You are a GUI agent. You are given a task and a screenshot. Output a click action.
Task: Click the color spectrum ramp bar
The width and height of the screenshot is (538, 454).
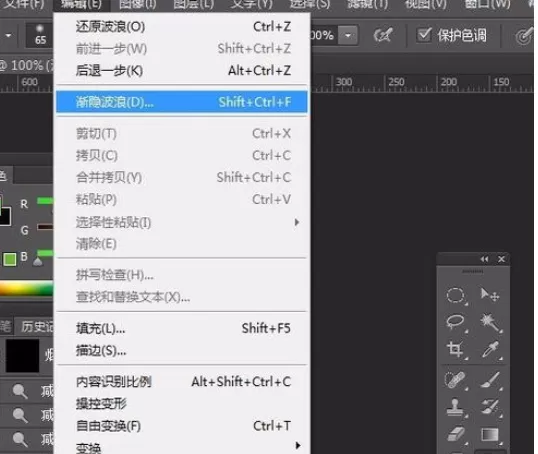coord(27,289)
